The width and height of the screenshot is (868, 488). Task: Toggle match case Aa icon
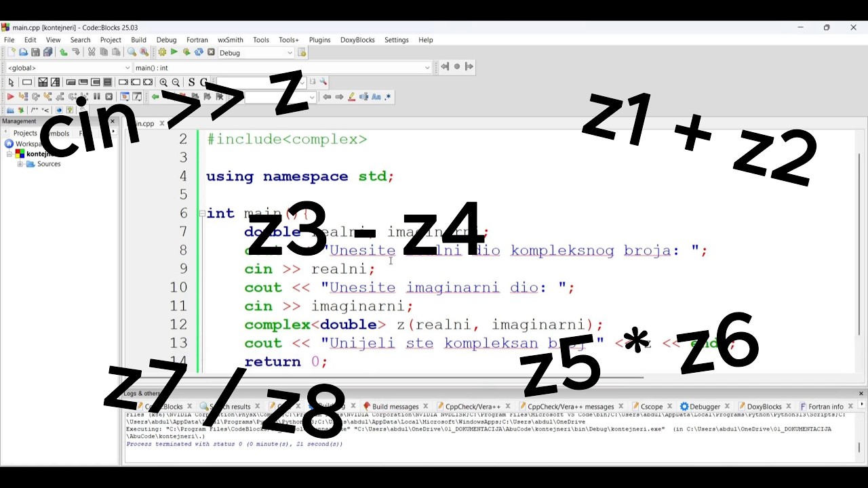coord(376,96)
